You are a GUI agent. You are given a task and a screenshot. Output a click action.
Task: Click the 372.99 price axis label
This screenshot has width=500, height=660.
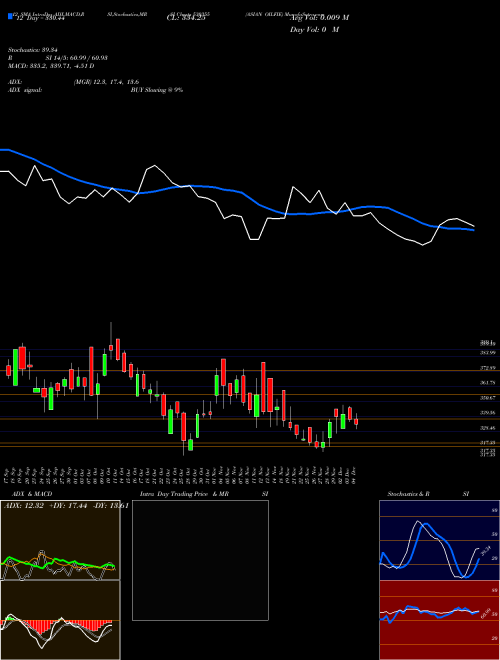pos(487,368)
